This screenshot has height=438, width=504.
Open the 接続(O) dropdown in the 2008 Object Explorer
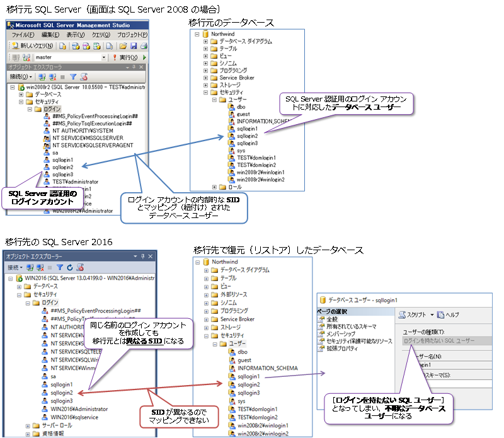21,77
